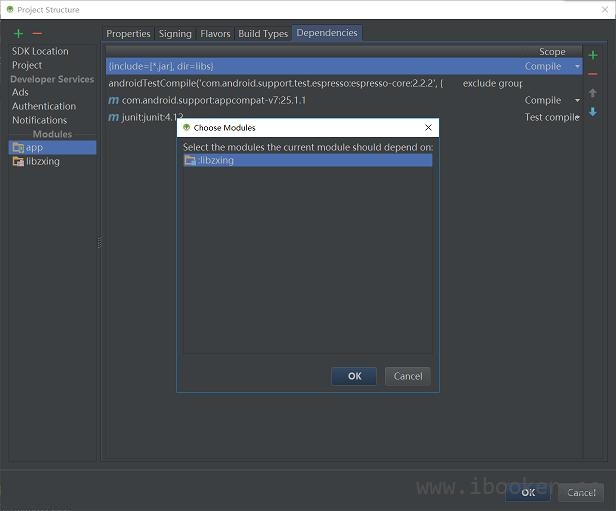Remove dependency with right red minus icon

[x=593, y=74]
